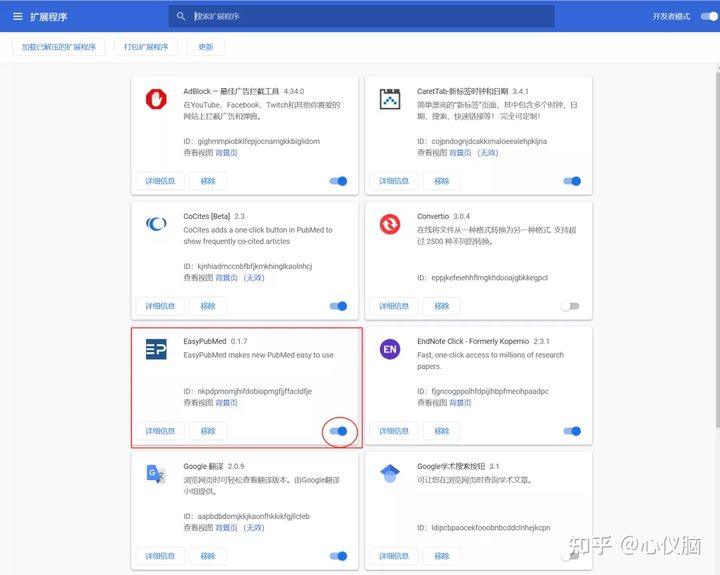Screen dimensions: 720x575
Task: Click the EasyPubMed ID text
Action: (x=248, y=391)
